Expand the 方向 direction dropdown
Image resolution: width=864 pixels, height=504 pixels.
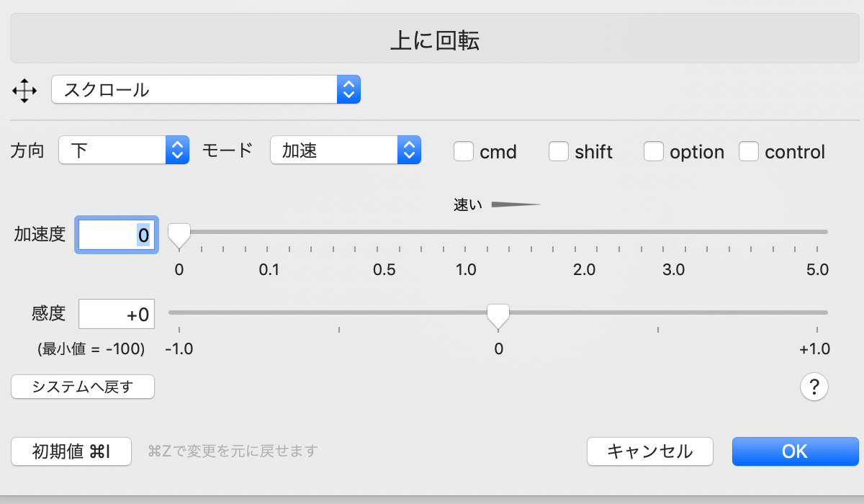click(123, 150)
